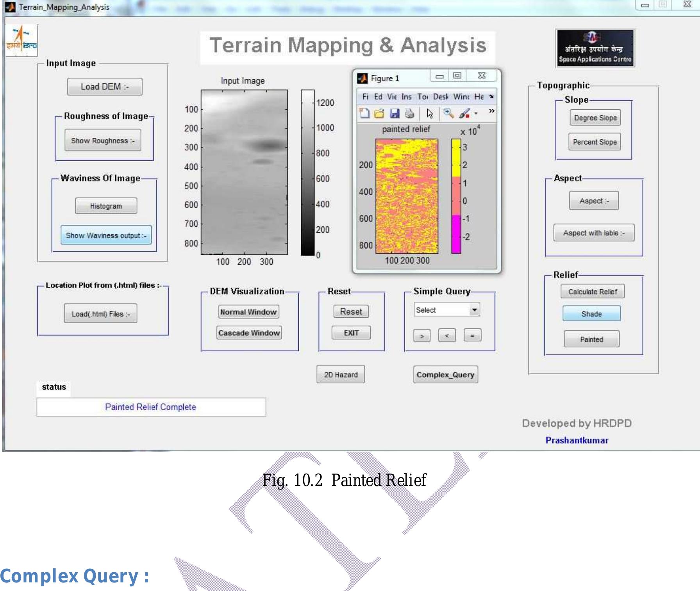The height and width of the screenshot is (591, 700).
Task: Select the Brush data tool in Figure 1
Action: tap(464, 114)
